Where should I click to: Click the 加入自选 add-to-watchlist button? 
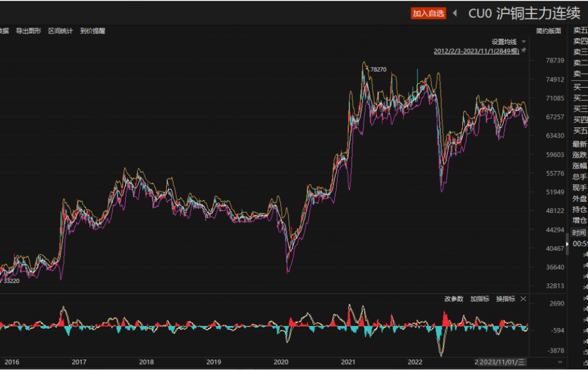(x=428, y=14)
